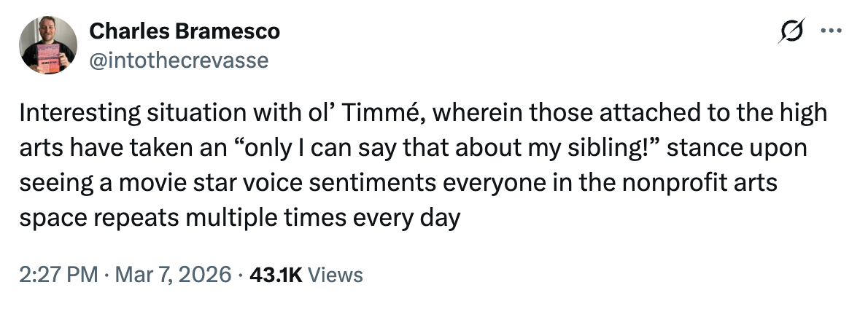Open the @intothecrevasse handle link
The height and width of the screenshot is (309, 868).
point(179,60)
